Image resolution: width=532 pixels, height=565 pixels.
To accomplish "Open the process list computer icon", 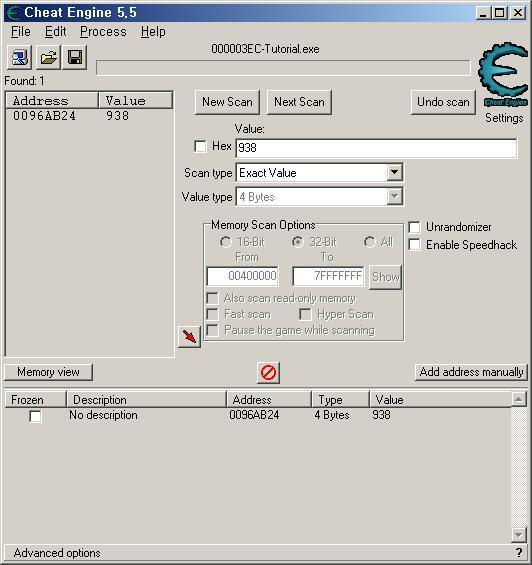I will click(19, 57).
